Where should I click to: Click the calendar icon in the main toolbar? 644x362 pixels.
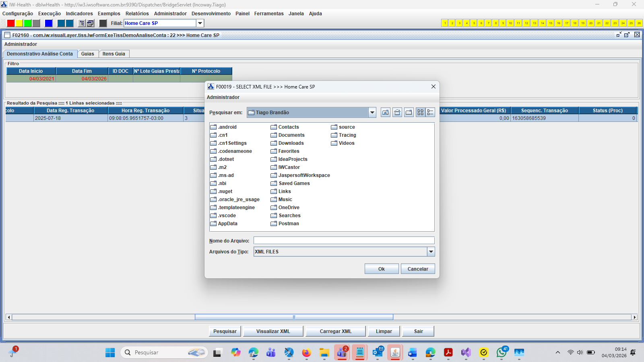tap(91, 23)
